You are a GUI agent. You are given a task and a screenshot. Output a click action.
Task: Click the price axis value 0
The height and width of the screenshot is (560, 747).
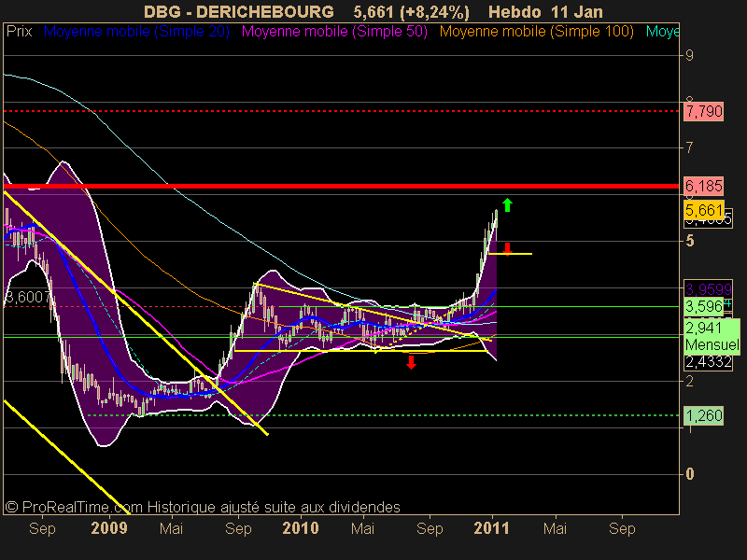pyautogui.click(x=689, y=474)
